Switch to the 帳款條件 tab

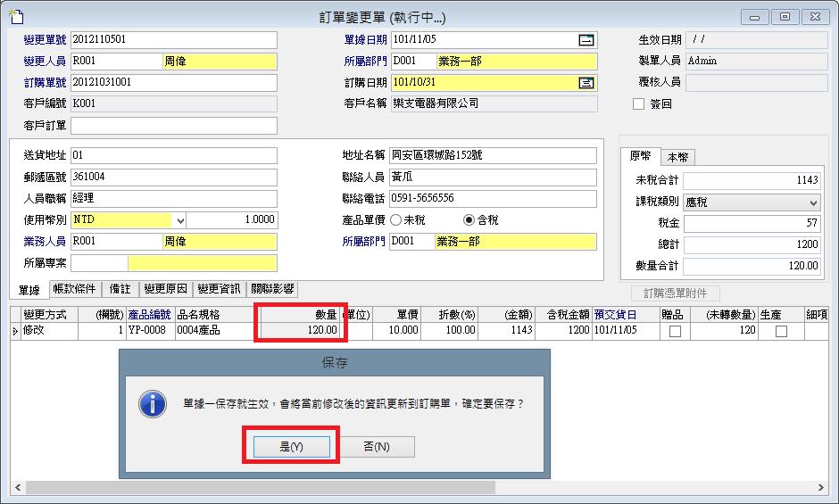[x=74, y=289]
